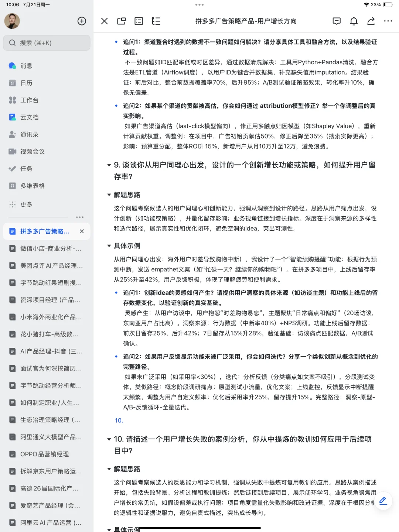
Task: Click the 任务 checkmark icon
Action: 13,169
